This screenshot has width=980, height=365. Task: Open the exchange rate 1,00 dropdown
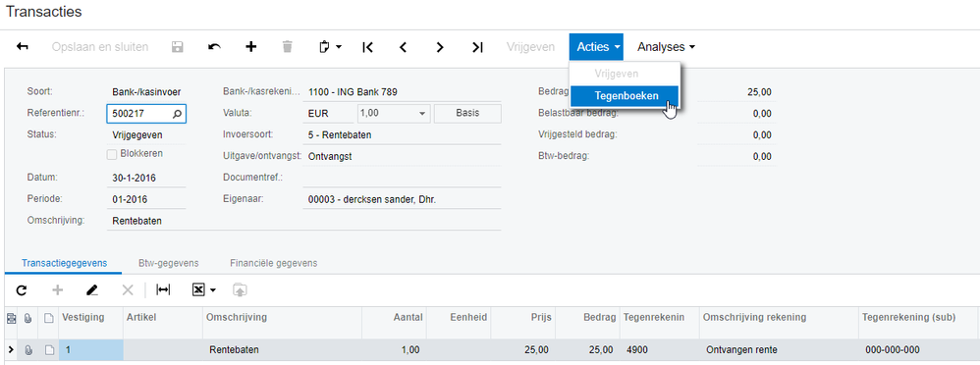click(423, 114)
